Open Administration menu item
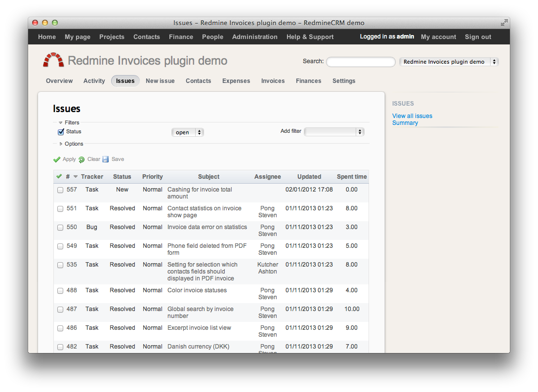 (x=254, y=37)
